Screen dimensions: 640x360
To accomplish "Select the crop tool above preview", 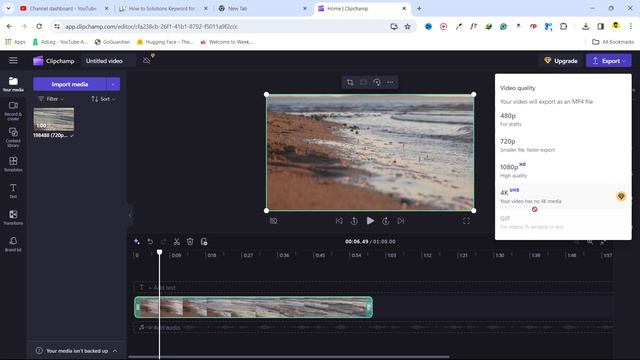I will [x=350, y=82].
